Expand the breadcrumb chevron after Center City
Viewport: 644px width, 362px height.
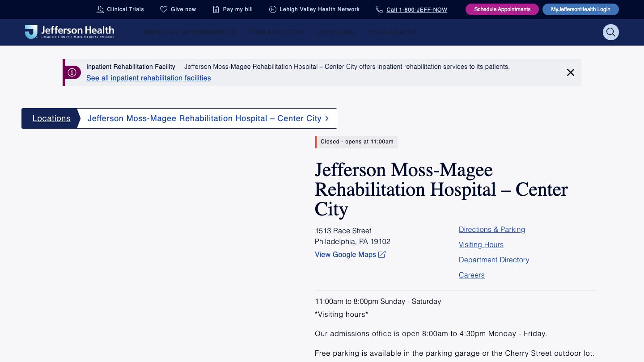[327, 118]
